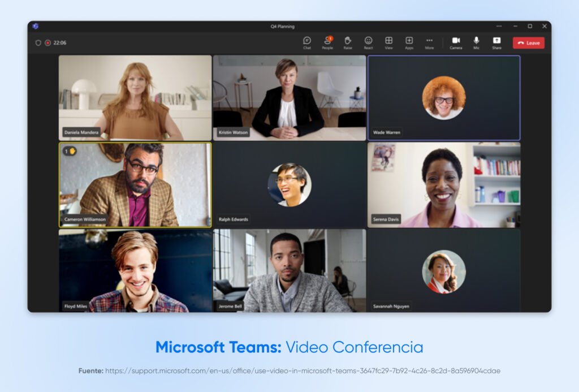Click the meeting timer showing 22:06
Image resolution: width=579 pixels, height=392 pixels.
pyautogui.click(x=59, y=43)
